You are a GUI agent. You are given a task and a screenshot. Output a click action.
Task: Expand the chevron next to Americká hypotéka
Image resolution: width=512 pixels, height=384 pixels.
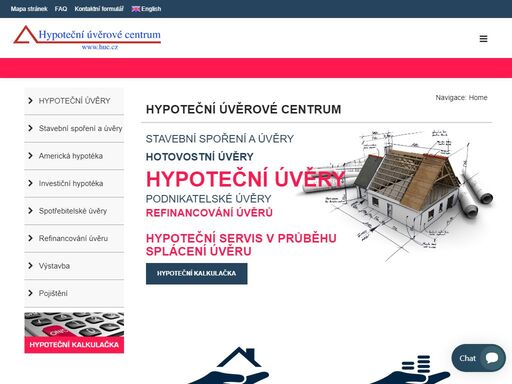[x=30, y=156]
